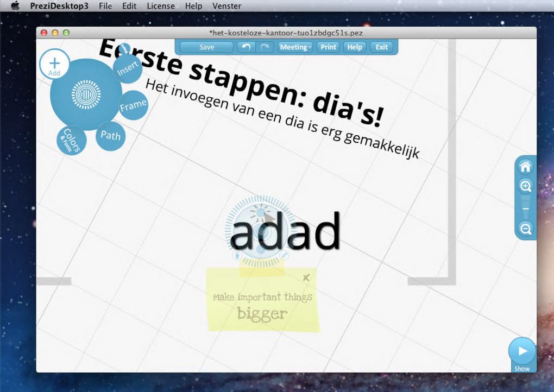Open the Path bubble
Viewport: 554px width, 392px height.
[x=111, y=136]
